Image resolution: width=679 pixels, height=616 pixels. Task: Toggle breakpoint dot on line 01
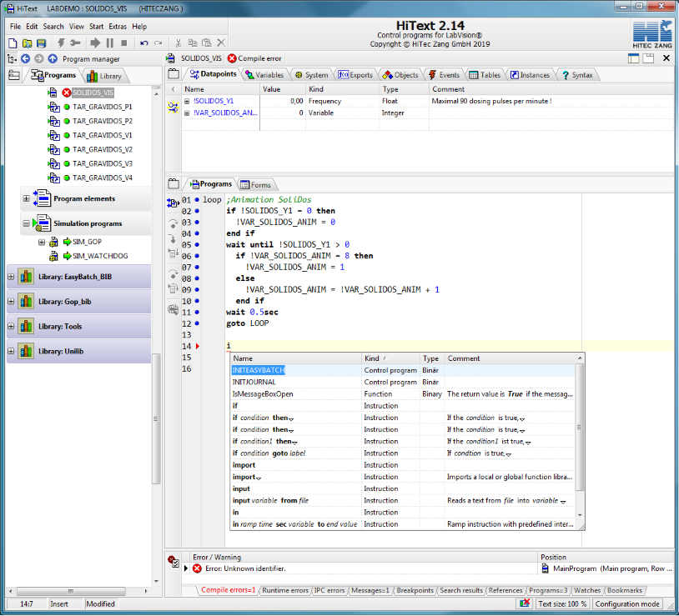tap(197, 199)
